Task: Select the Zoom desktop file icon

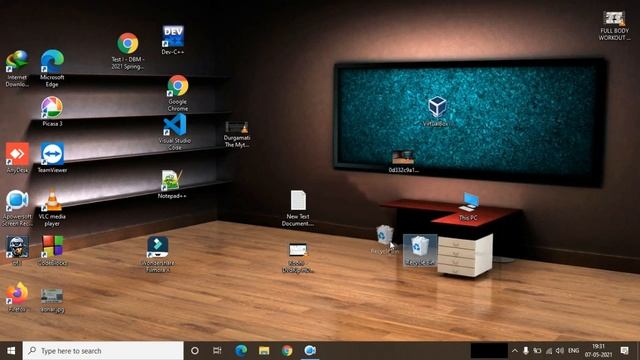Action: click(x=298, y=258)
